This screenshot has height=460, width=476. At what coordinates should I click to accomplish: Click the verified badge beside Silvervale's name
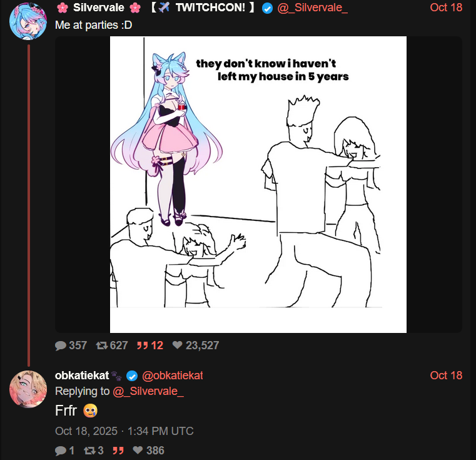click(267, 8)
